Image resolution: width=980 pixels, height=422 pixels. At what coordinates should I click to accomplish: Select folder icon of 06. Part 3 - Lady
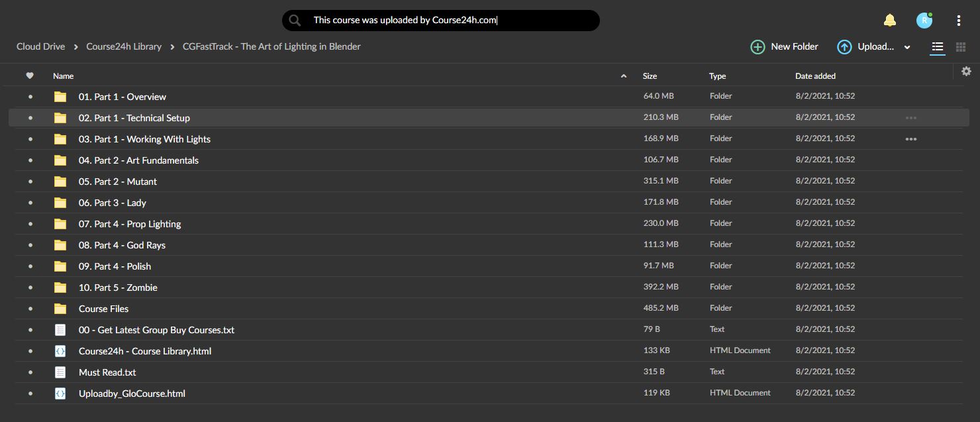60,203
